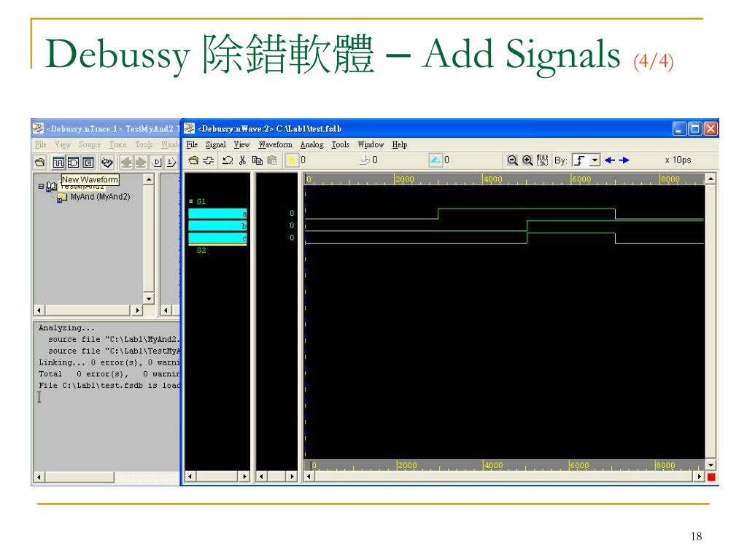Click nTrace tree panel scroll up arrow
This screenshot has height=560, width=747.
click(149, 179)
